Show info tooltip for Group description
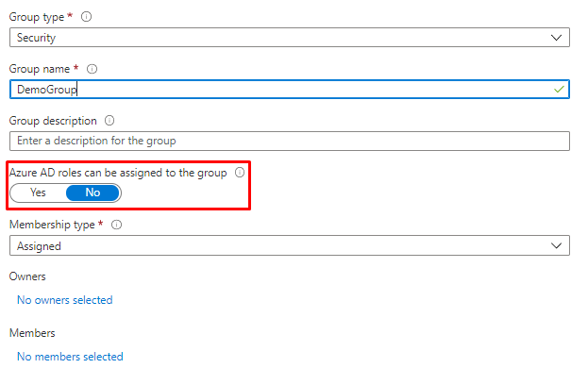Image resolution: width=588 pixels, height=385 pixels. pyautogui.click(x=109, y=121)
